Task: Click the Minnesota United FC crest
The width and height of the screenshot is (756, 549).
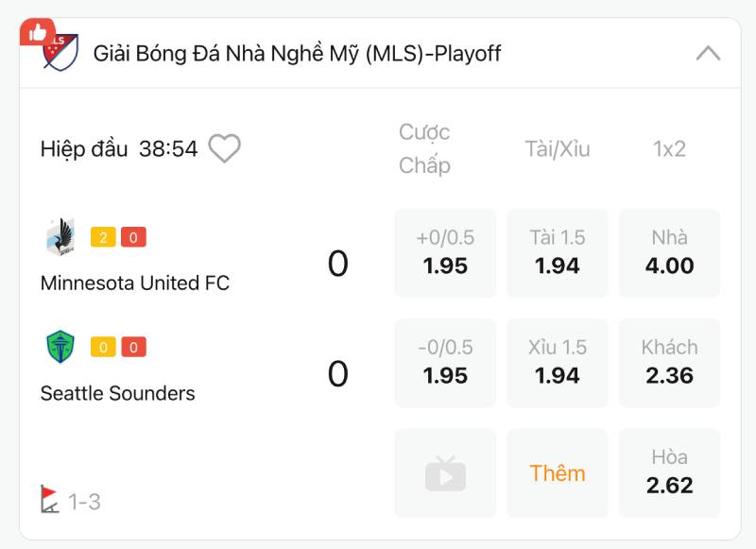Action: click(60, 236)
